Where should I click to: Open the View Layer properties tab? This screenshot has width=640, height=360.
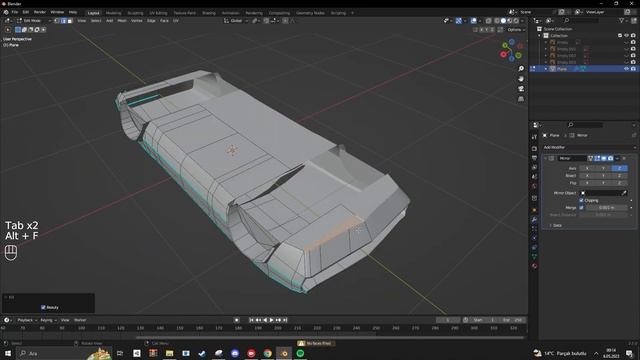click(x=534, y=167)
